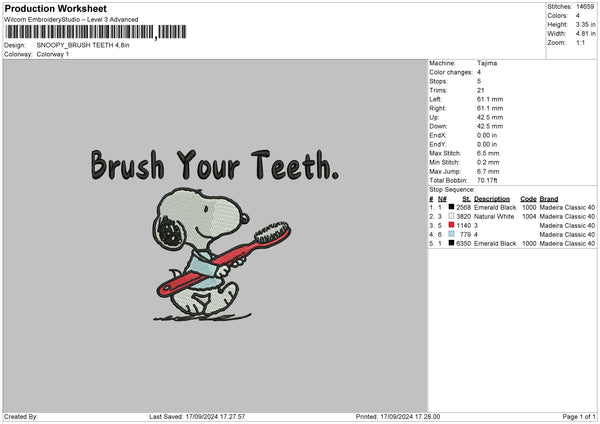Click 'Last Saved: 17/09/2024 17.27.57' footer text
This screenshot has width=600, height=424.
coord(197,416)
